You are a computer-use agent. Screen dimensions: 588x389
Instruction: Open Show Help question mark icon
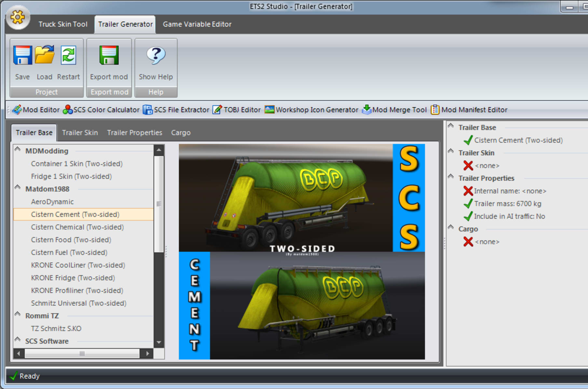[x=156, y=55]
